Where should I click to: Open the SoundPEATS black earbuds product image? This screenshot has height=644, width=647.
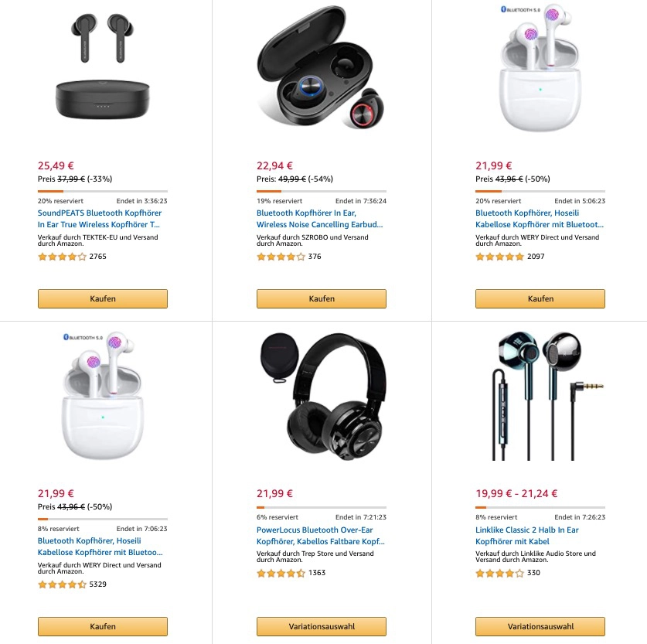tap(103, 66)
